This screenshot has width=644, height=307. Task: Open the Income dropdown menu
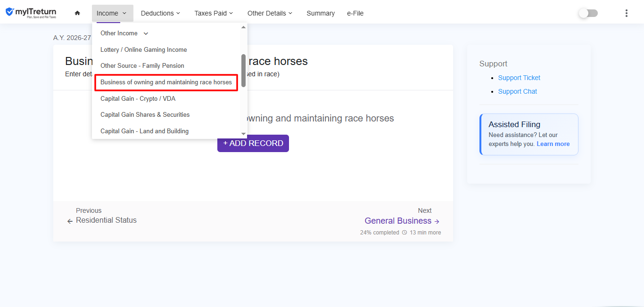click(112, 13)
